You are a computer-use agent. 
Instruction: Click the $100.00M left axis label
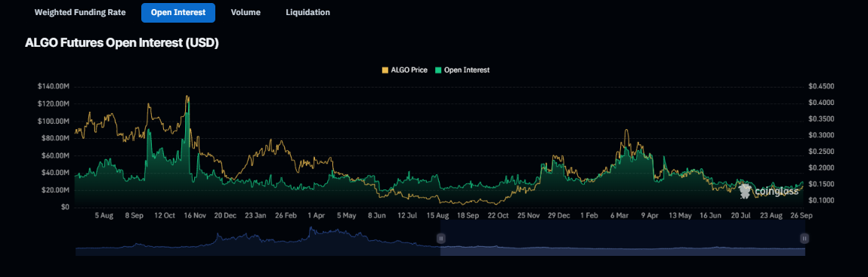53,121
